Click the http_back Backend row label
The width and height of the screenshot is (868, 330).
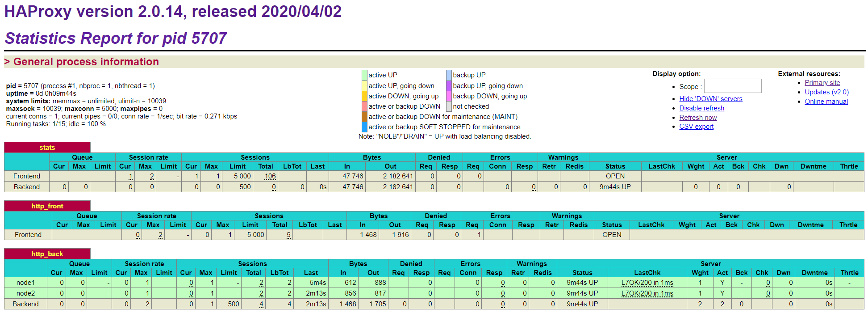(25, 304)
